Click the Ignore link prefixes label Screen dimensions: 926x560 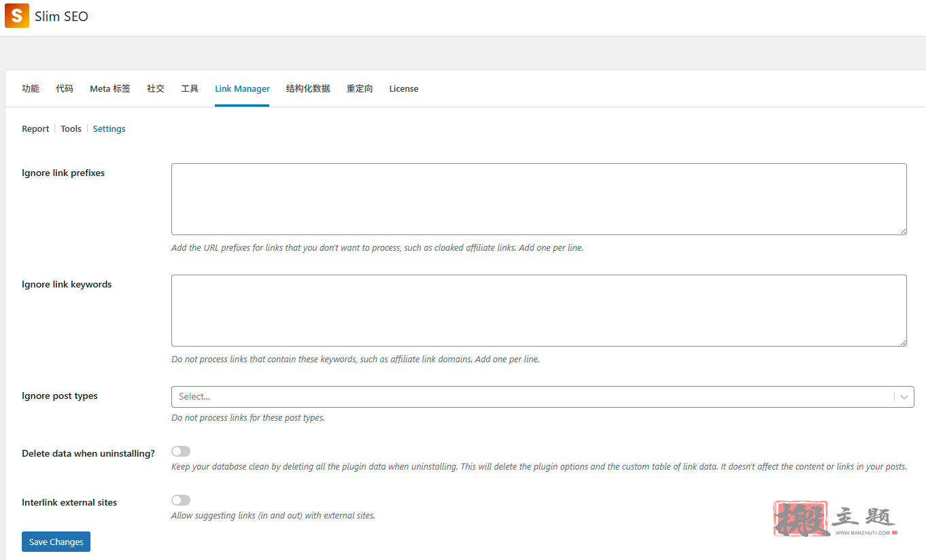click(63, 173)
